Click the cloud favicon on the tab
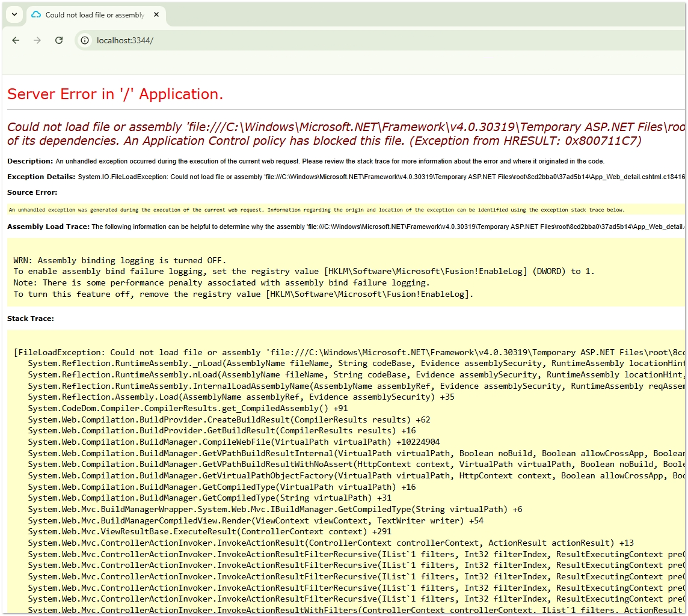Screen dimensions: 688x616 36,15
